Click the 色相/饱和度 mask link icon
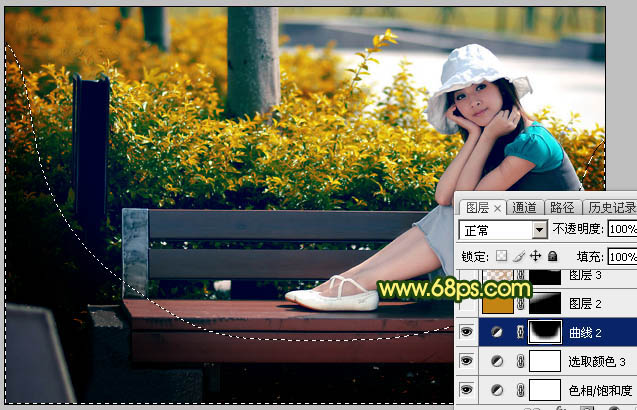This screenshot has width=637, height=410. (x=520, y=390)
